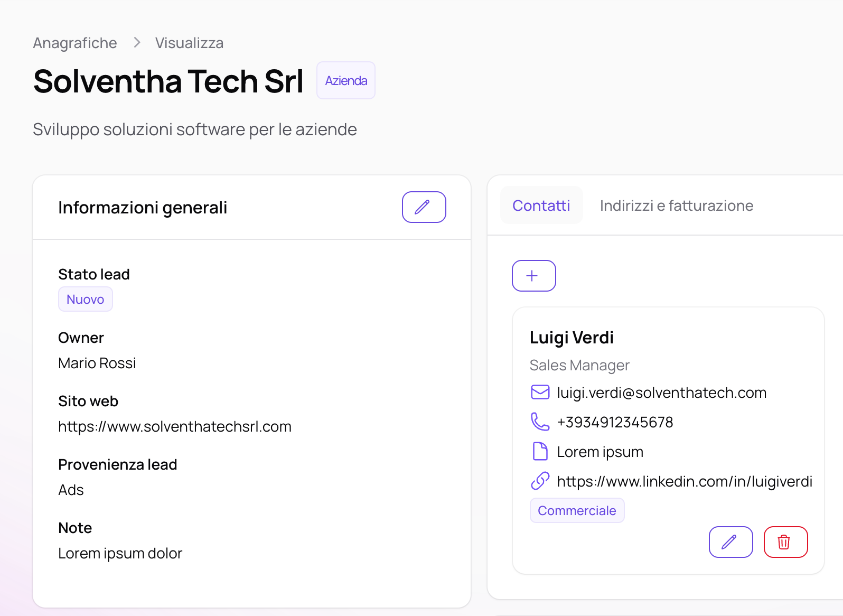Edit the Luigi Verdi contact
843x616 pixels.
pos(730,542)
